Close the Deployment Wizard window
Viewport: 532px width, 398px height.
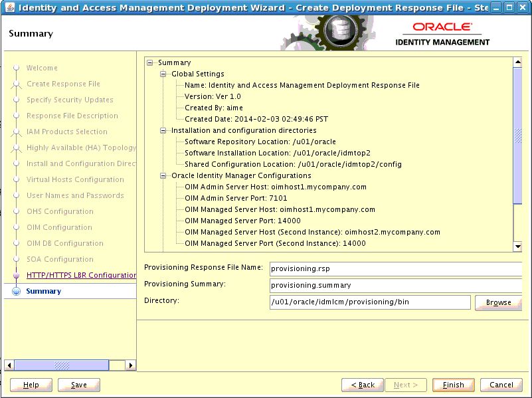click(x=523, y=7)
